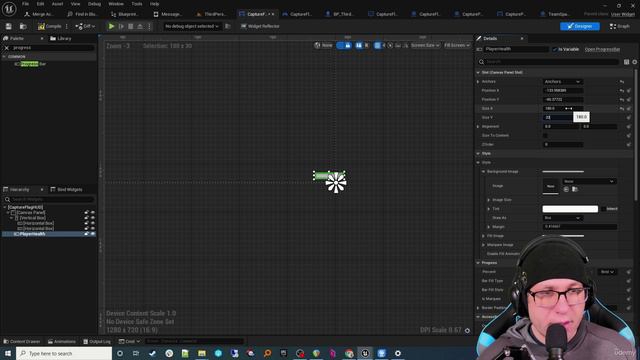Expand the Anchors property row
640x360 pixels.
click(478, 82)
